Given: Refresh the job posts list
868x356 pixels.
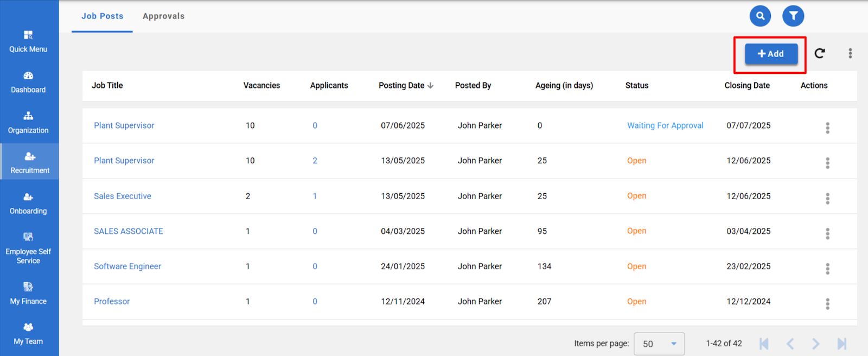Looking at the screenshot, I should (819, 53).
